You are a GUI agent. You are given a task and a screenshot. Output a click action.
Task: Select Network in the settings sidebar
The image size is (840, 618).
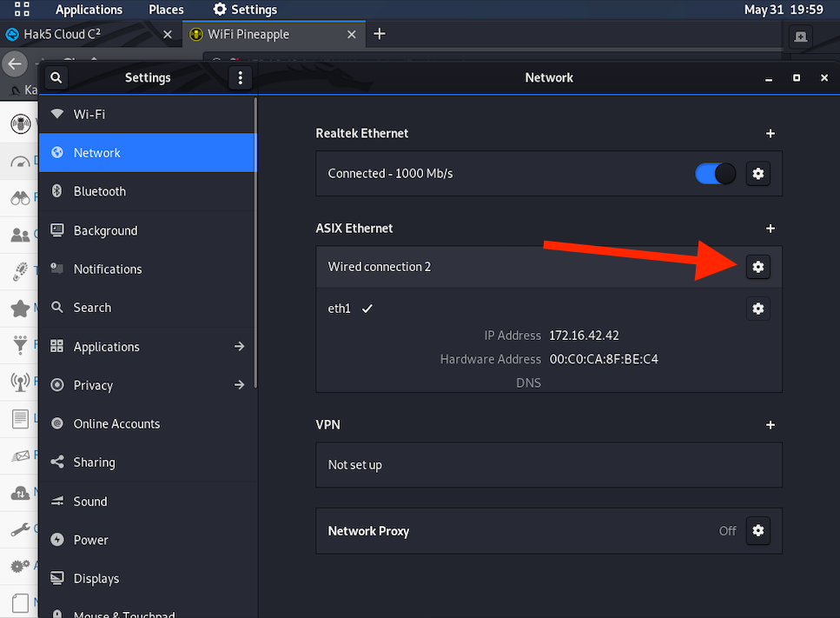pos(148,153)
